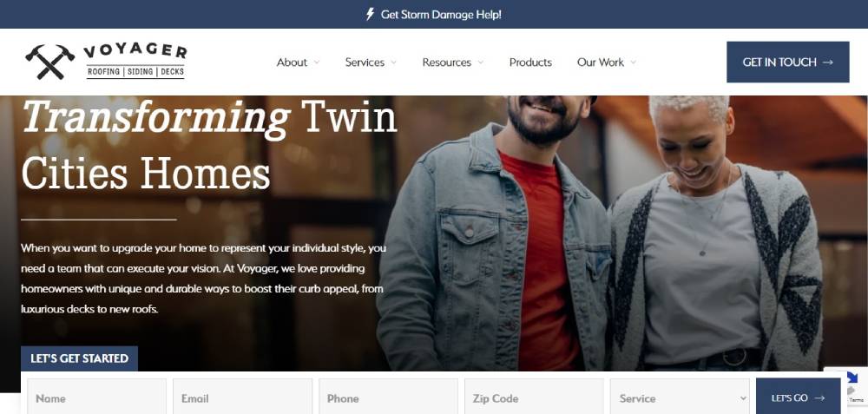
Task: Open the Our Work menu item
Action: (x=601, y=62)
